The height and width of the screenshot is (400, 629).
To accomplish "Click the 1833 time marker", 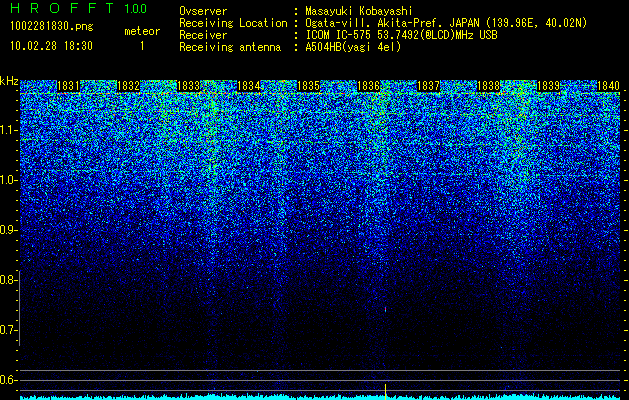I will point(188,86).
